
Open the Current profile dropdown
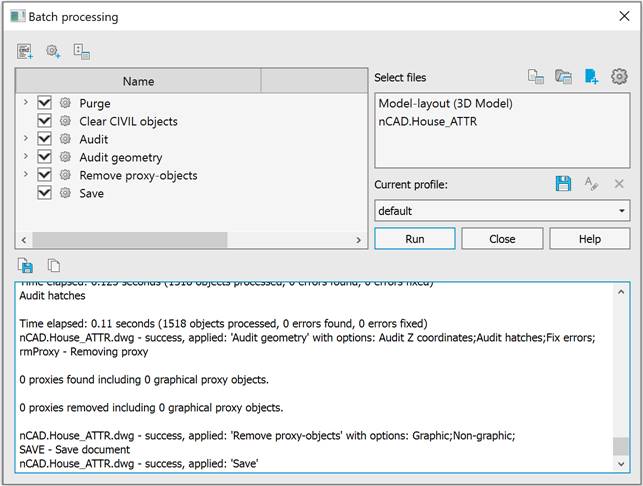[x=502, y=211]
